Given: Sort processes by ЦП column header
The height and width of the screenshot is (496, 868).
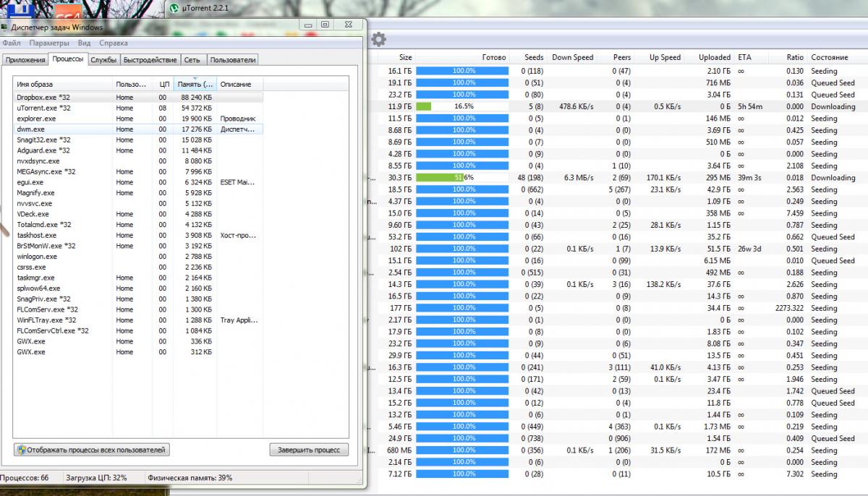Looking at the screenshot, I should (x=163, y=84).
